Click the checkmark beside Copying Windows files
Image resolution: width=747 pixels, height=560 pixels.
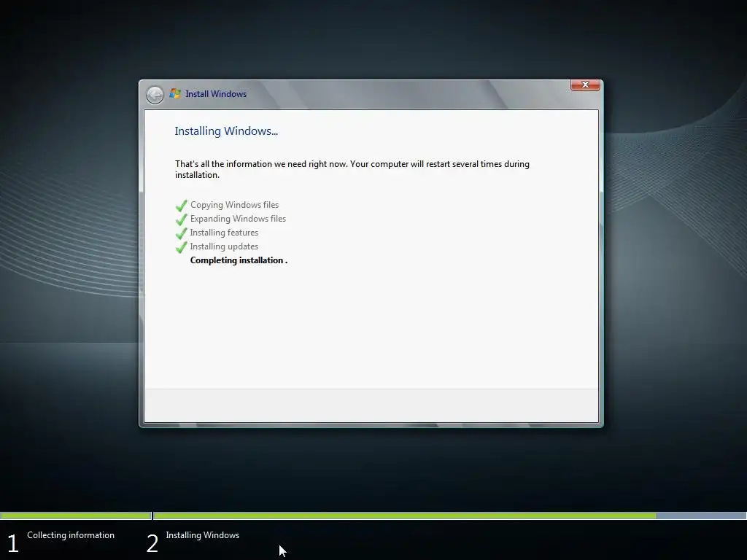[181, 206]
